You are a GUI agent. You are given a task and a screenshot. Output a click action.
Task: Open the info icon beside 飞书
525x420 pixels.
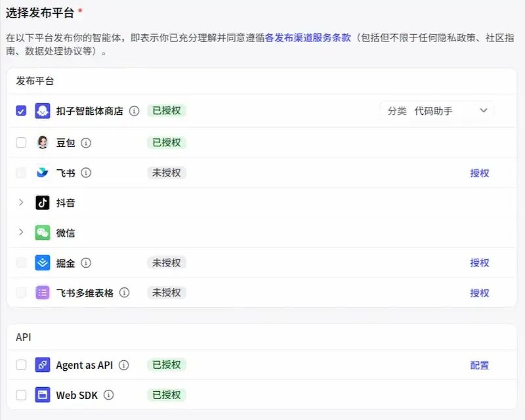click(86, 173)
